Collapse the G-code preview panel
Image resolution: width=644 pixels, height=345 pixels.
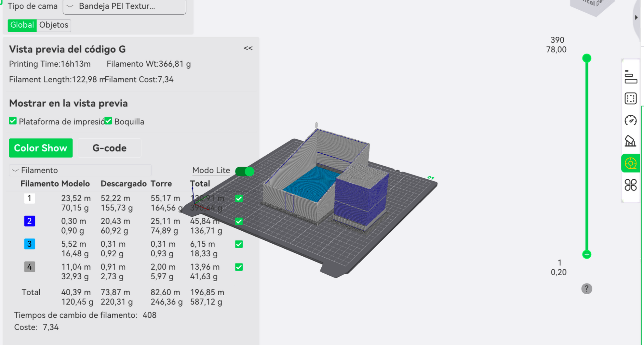pos(248,48)
